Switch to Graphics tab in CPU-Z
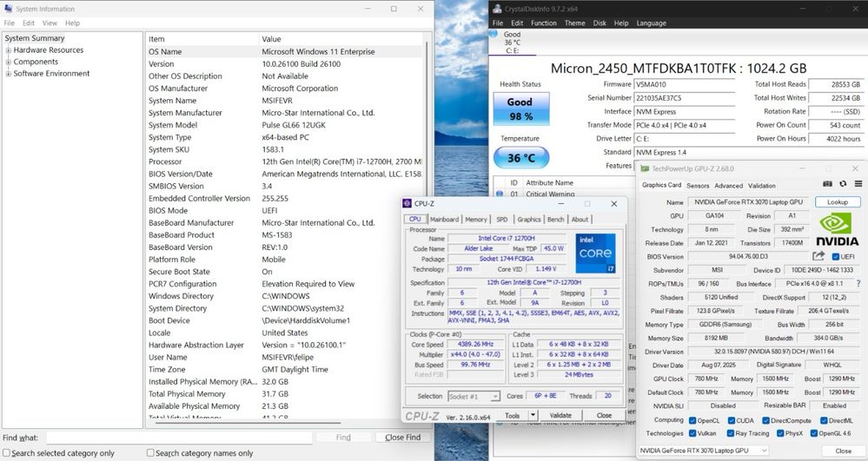This screenshot has height=461, width=868. coord(528,219)
